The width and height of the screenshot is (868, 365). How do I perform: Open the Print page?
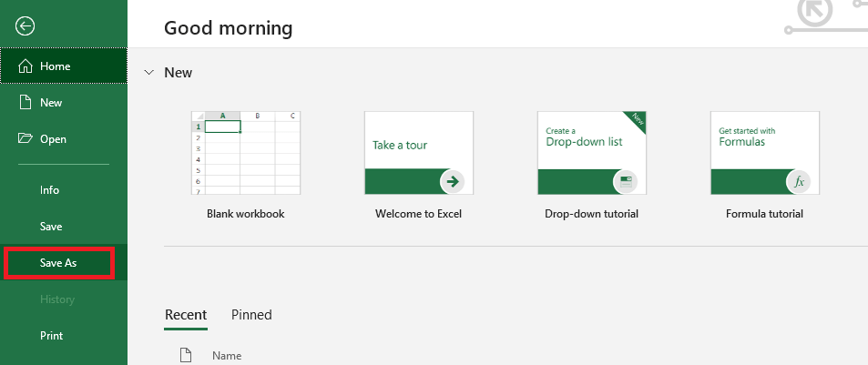(x=51, y=336)
